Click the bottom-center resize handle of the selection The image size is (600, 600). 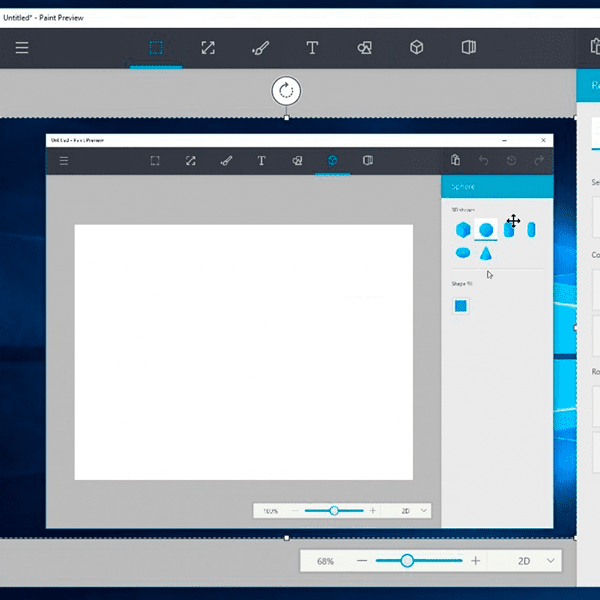coord(287,538)
